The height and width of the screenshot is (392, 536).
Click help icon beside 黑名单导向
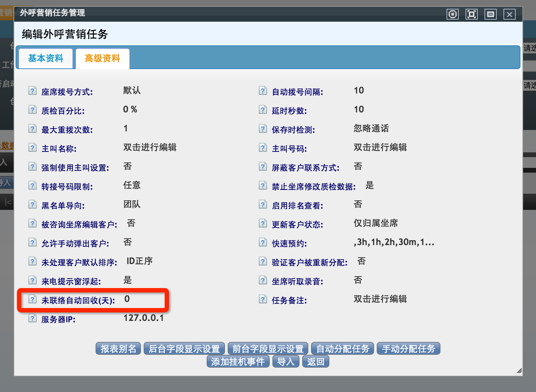(x=33, y=204)
